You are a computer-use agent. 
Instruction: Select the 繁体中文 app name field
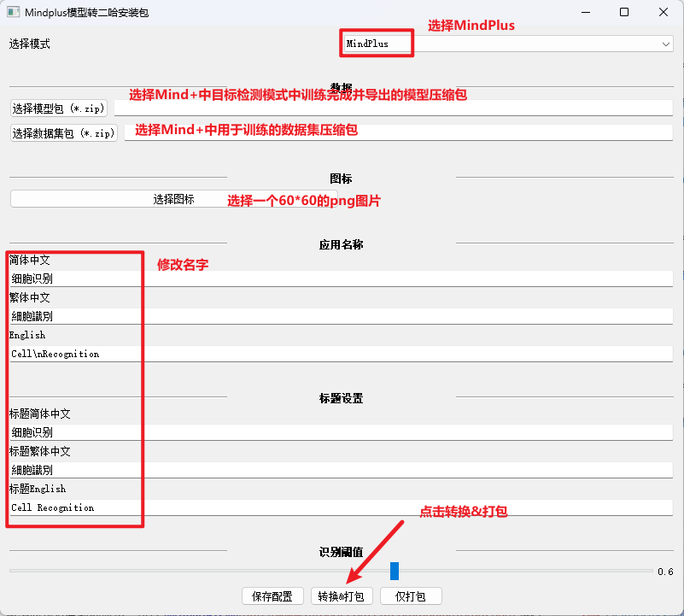342,316
